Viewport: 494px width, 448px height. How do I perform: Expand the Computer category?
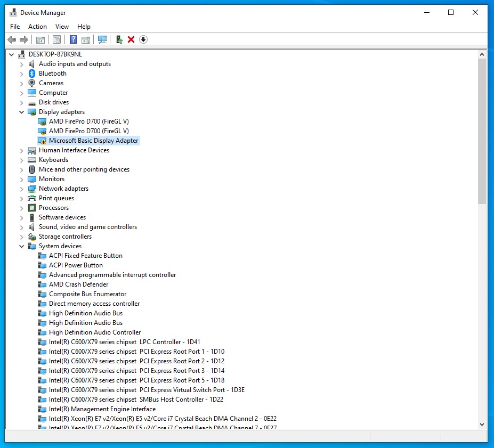coord(21,93)
